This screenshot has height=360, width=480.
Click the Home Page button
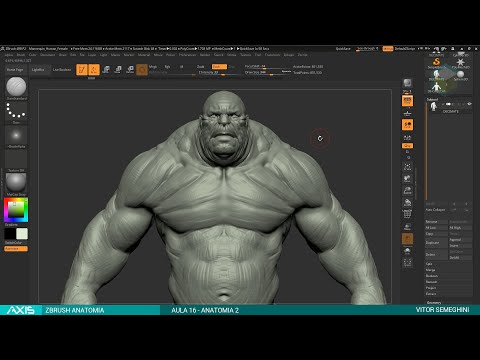(x=15, y=70)
